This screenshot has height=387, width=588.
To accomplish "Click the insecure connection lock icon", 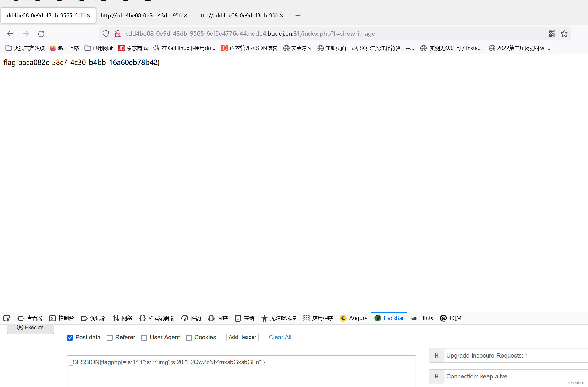I will [117, 34].
